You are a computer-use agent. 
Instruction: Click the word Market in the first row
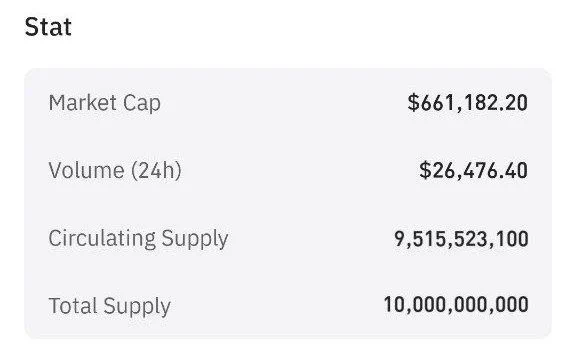click(x=83, y=102)
